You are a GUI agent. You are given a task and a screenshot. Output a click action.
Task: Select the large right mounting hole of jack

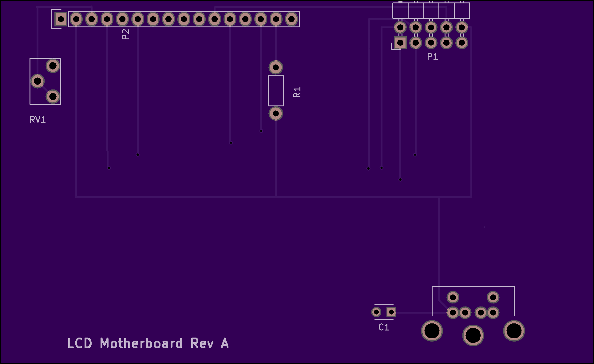click(514, 331)
